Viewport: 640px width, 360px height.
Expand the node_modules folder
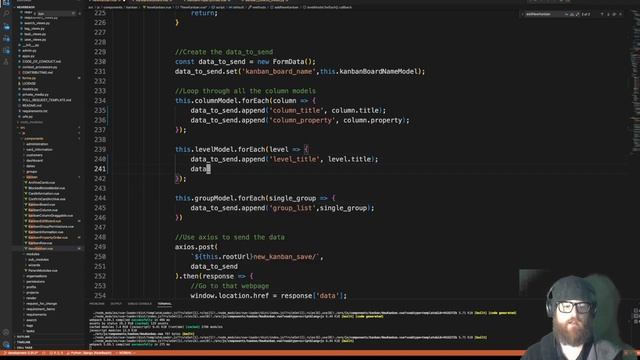click(31, 122)
